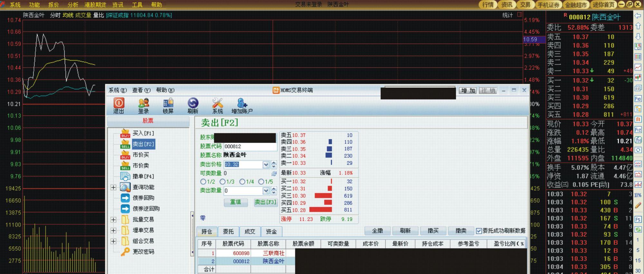
Task: Select 市价买 market buy entry
Action: pyautogui.click(x=135, y=155)
